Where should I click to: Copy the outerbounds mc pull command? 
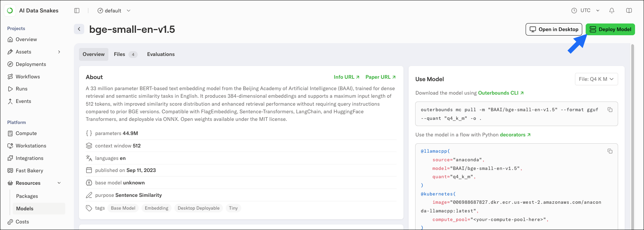610,110
